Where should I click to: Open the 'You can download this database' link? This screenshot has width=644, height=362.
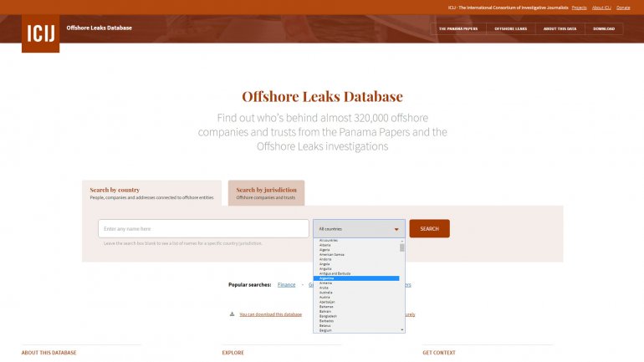pos(271,314)
